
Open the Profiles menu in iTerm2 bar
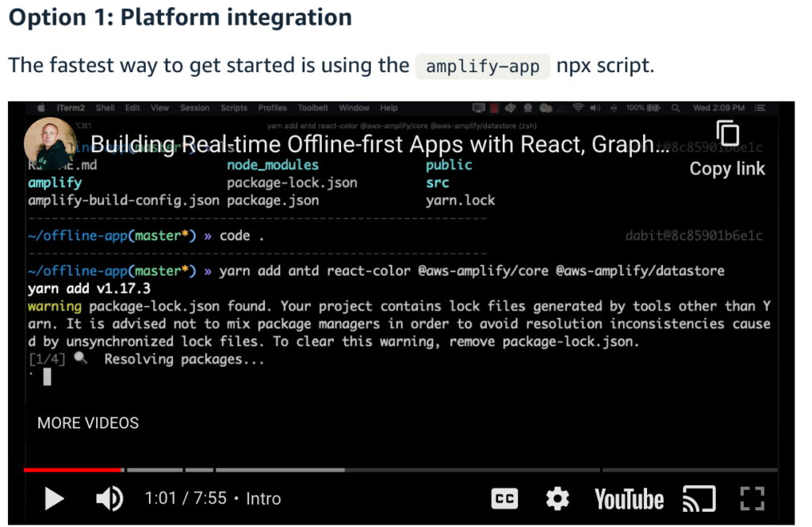tap(272, 108)
